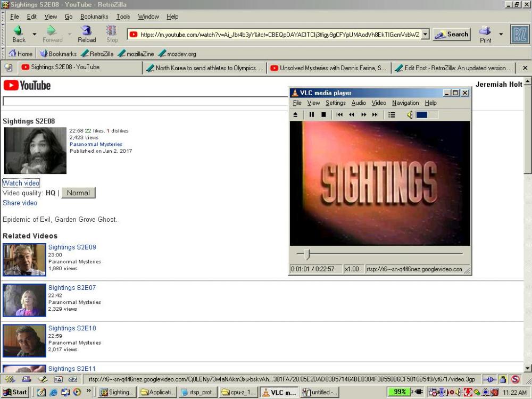Click the Navigator component icon in status bar
This screenshot has width=532, height=399.
[10, 379]
